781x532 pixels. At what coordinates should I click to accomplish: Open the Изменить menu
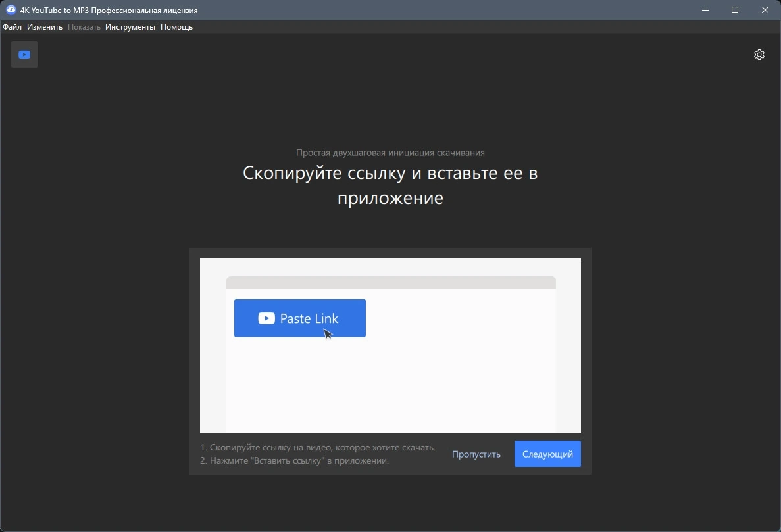click(x=45, y=27)
